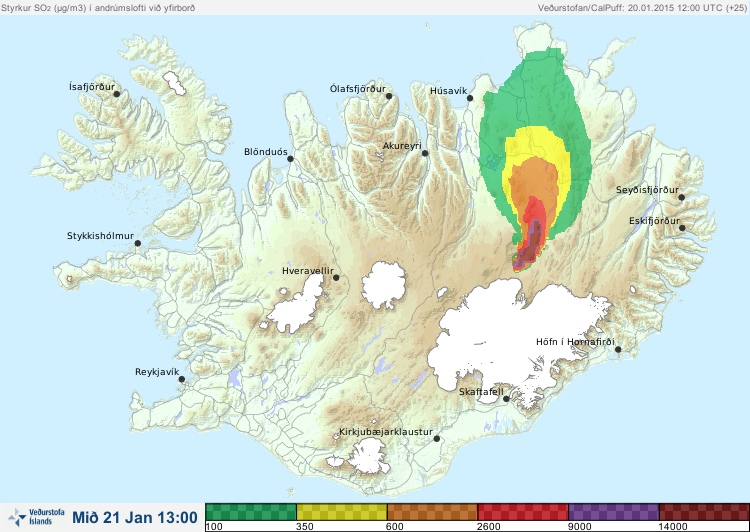
Task: Click the 'Skaftafell' place label
Action: coord(481,392)
